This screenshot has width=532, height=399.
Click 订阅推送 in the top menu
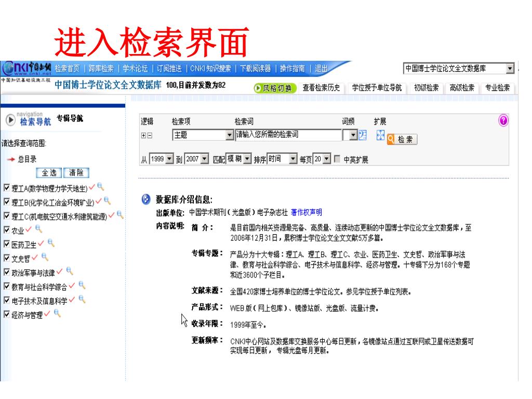click(169, 69)
